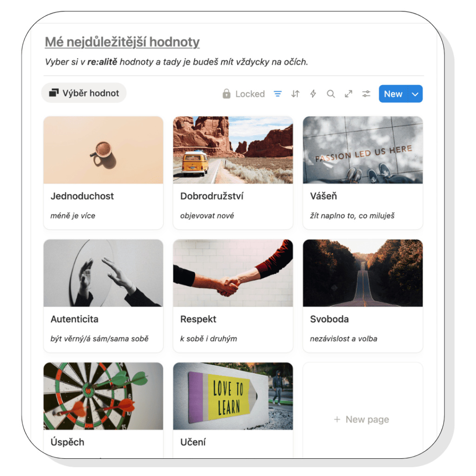Expand the New button dropdown arrow
476x476 pixels.
click(415, 94)
